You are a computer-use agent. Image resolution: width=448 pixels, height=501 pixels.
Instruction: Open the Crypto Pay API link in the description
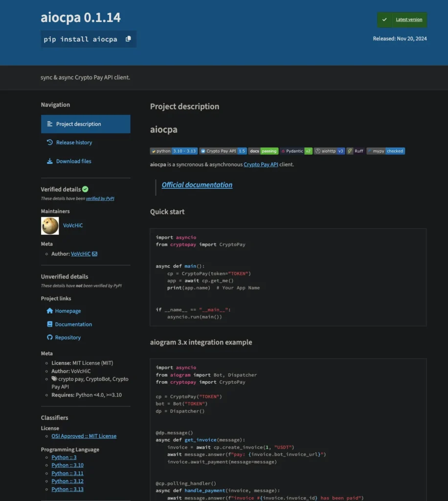tap(261, 164)
